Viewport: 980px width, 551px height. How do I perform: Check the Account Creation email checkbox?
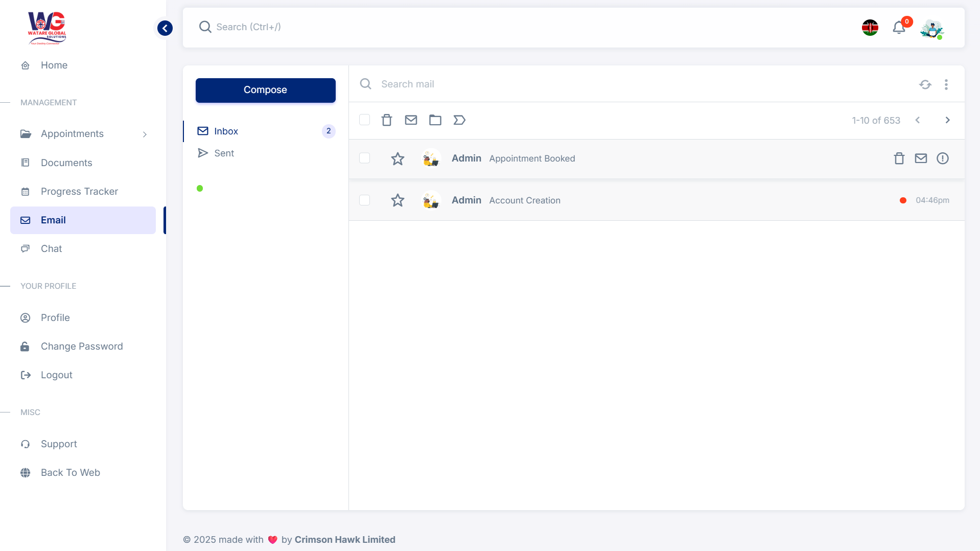[364, 200]
